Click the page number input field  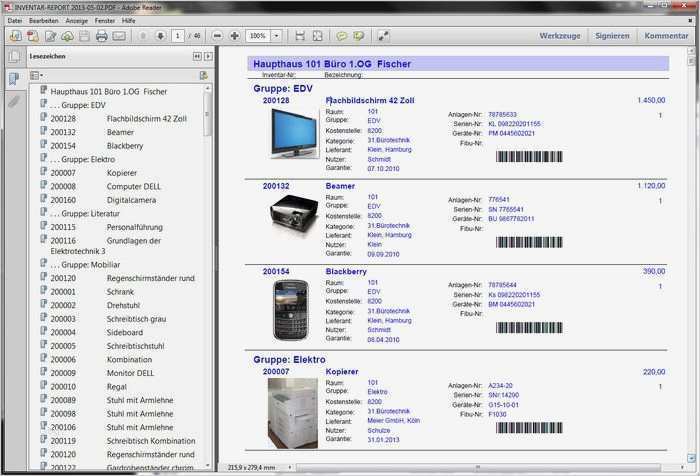(178, 36)
